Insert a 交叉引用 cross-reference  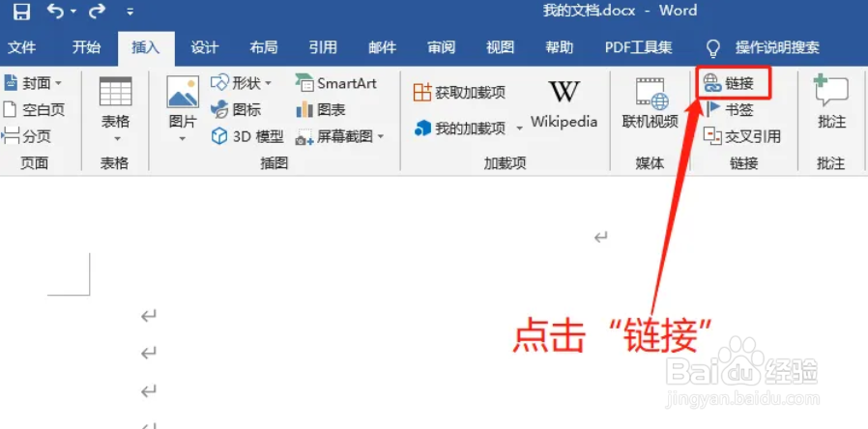coord(741,136)
